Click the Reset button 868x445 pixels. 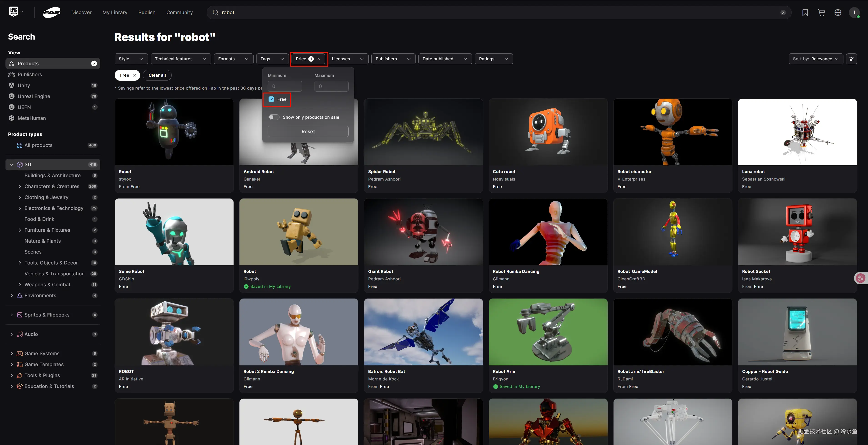308,131
